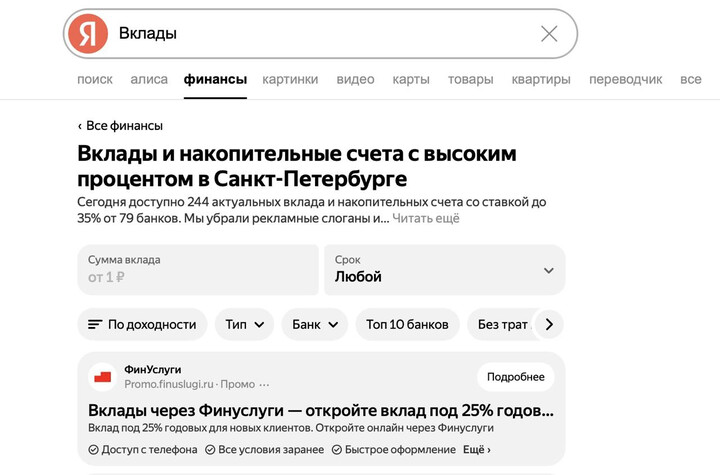Open the Вклады через Финуслуги ad title

tap(320, 411)
